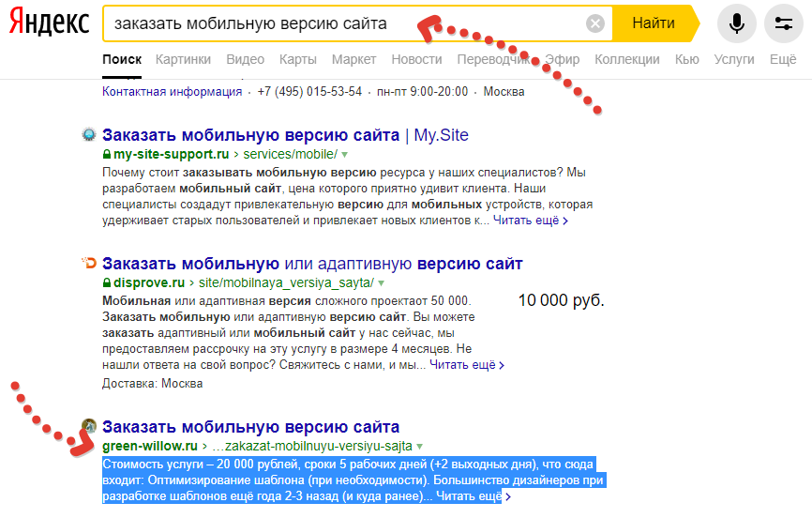812x518 pixels.
Task: Open the disprove.ru domain link
Action: [149, 282]
